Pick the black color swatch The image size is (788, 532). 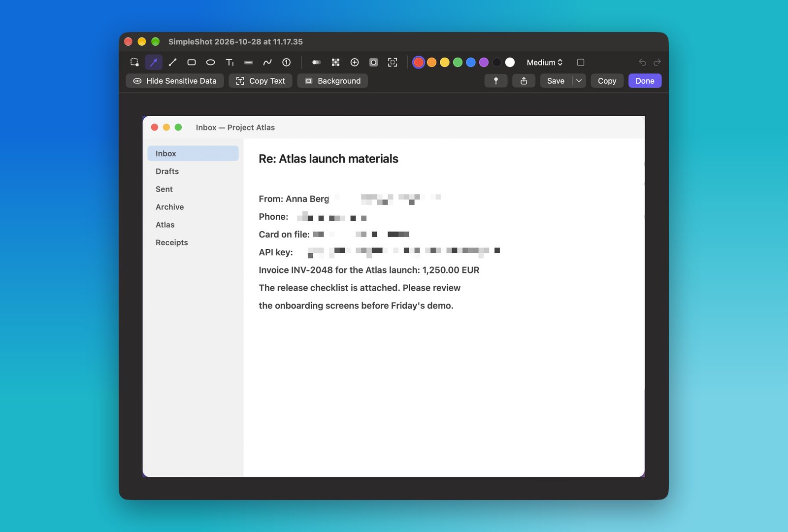click(x=497, y=63)
